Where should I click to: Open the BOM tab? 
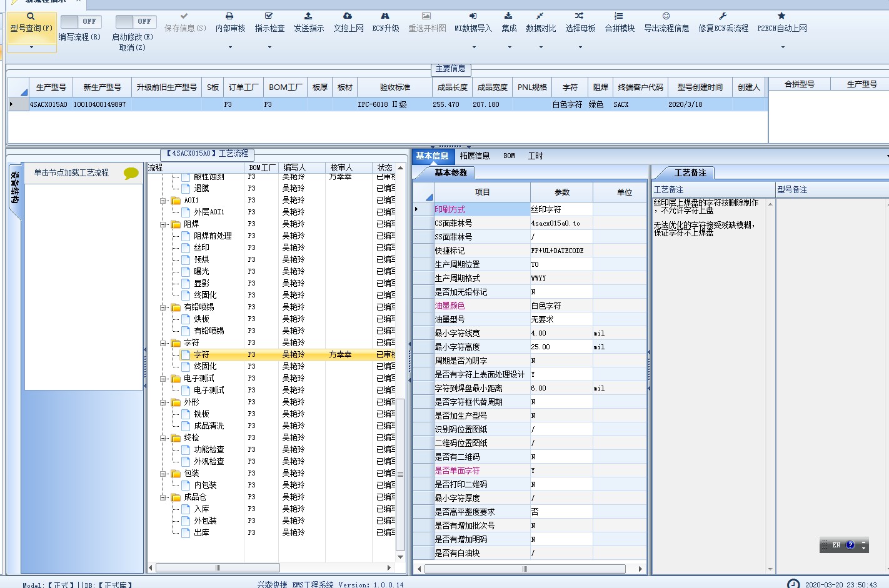point(509,156)
